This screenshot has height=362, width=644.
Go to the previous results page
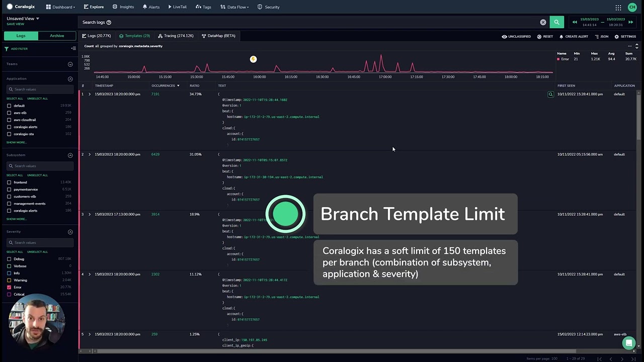pyautogui.click(x=610, y=358)
